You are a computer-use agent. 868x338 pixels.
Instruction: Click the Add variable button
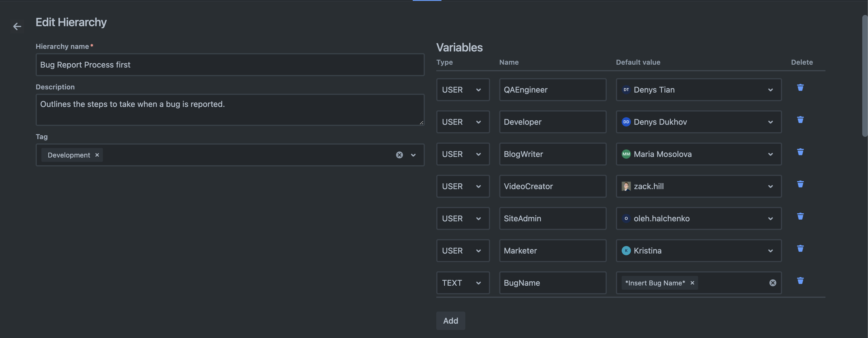(450, 321)
